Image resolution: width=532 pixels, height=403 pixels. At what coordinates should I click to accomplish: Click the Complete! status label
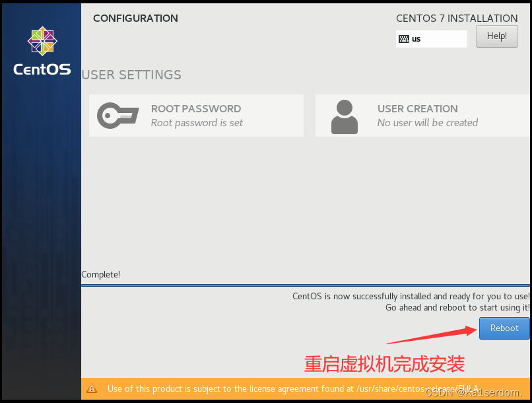click(x=101, y=274)
